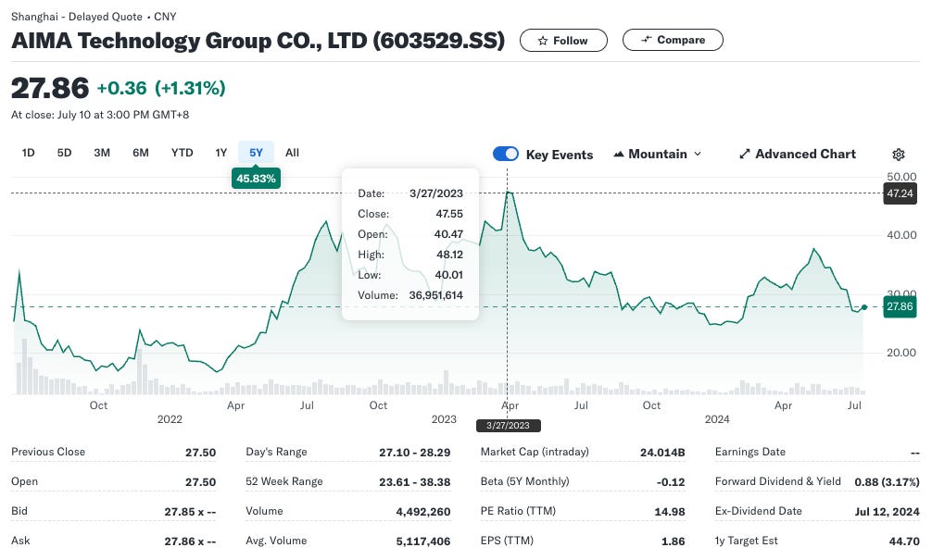Viewport: 932px width, 560px height.
Task: Open the Mountain chart type dropdown
Action: [x=658, y=154]
